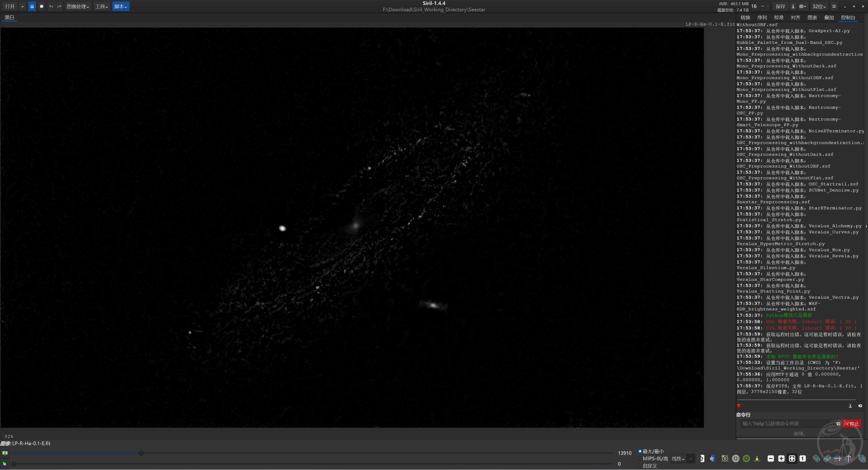Click the rotate image clockwise icon

tap(827, 458)
